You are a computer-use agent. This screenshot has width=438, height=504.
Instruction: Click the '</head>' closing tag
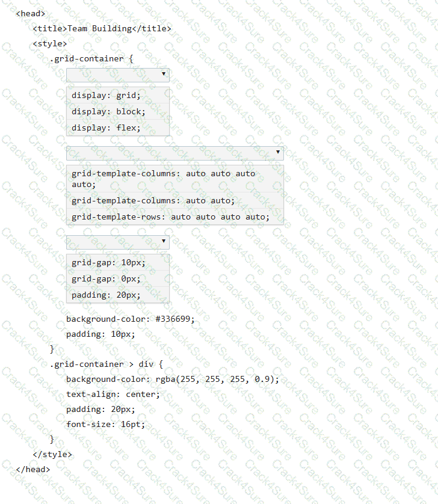pos(33,470)
